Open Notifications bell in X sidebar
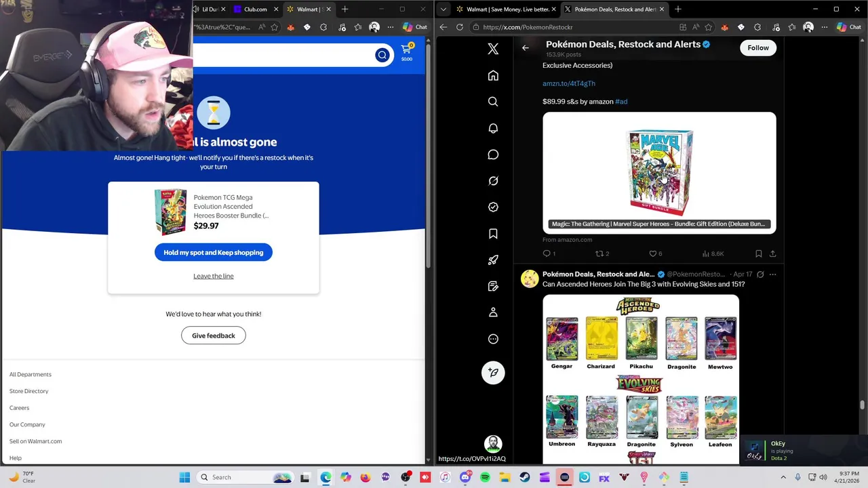This screenshot has height=488, width=868. (x=493, y=128)
